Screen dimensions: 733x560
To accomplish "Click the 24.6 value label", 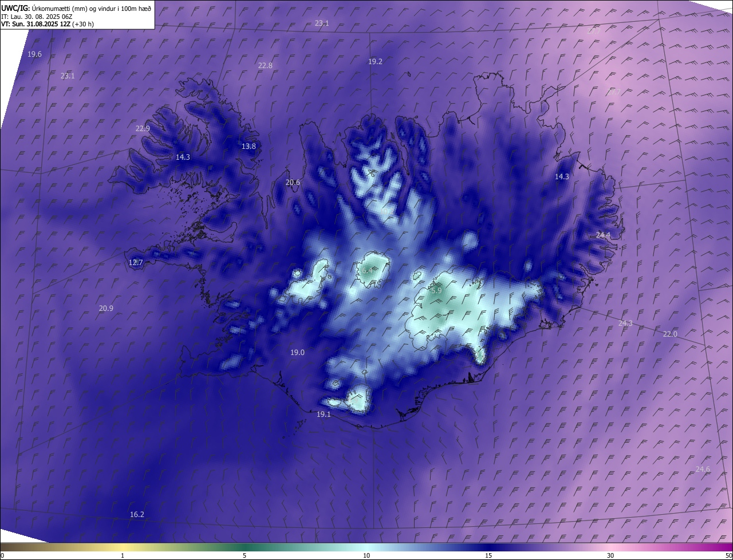I will click(x=703, y=469).
